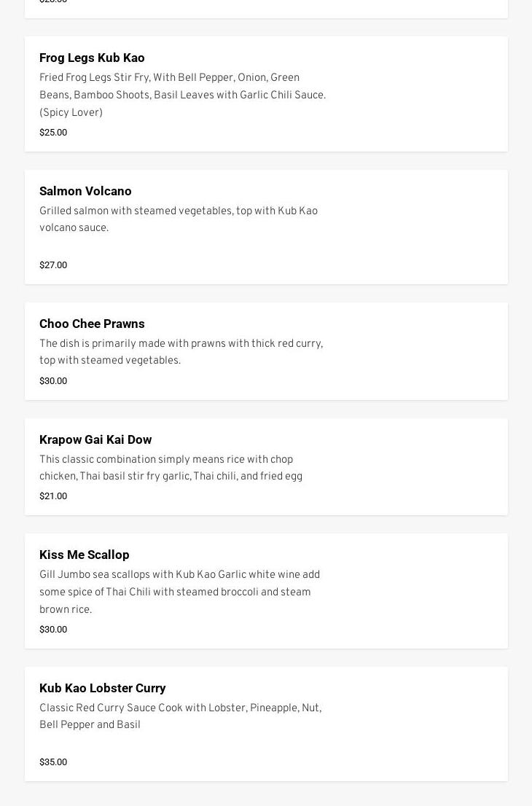Click the prawns red curry description
This screenshot has width=532, height=806.
point(181,351)
